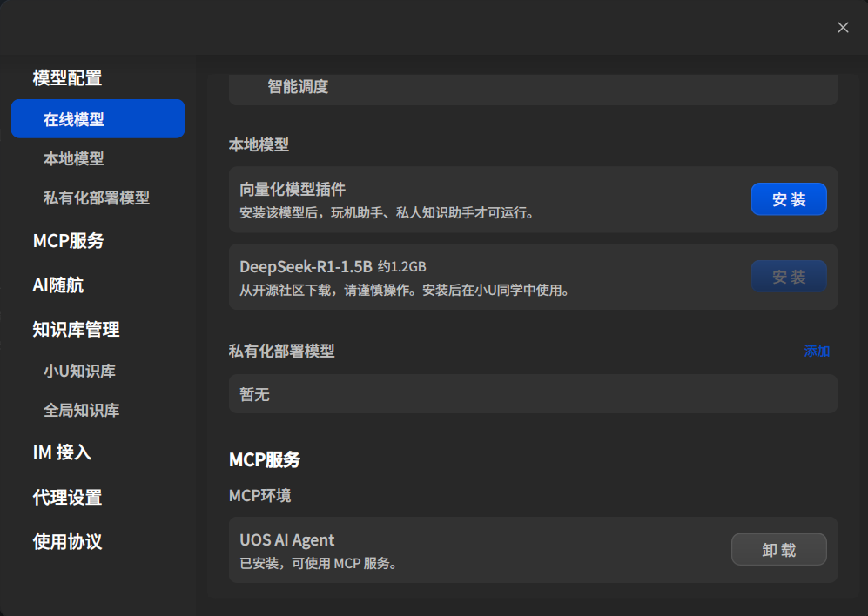Viewport: 868px width, 616px height.
Task: Click the 安装该模型后 description text
Action: 387,213
